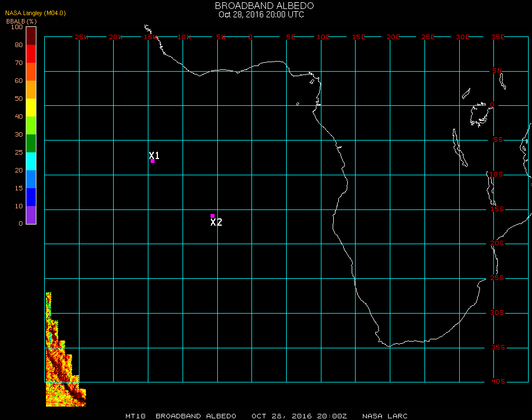The image size is (532, 420).
Task: Click the NASA Langley (M04.0) label
Action: (35, 13)
